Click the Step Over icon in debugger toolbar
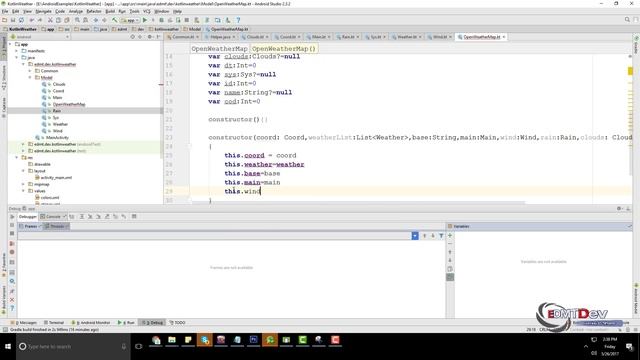 coord(82,217)
